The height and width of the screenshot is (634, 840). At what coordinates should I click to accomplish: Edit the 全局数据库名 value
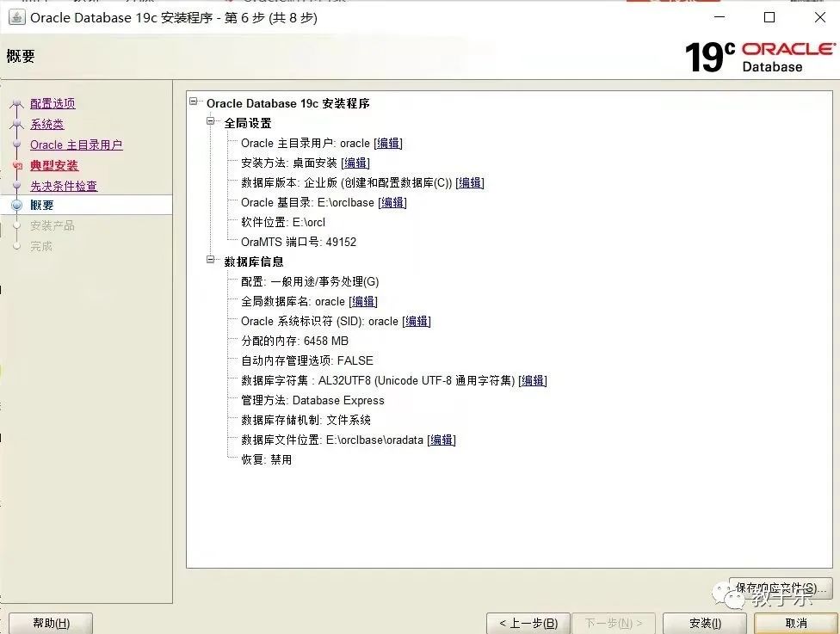tap(363, 301)
